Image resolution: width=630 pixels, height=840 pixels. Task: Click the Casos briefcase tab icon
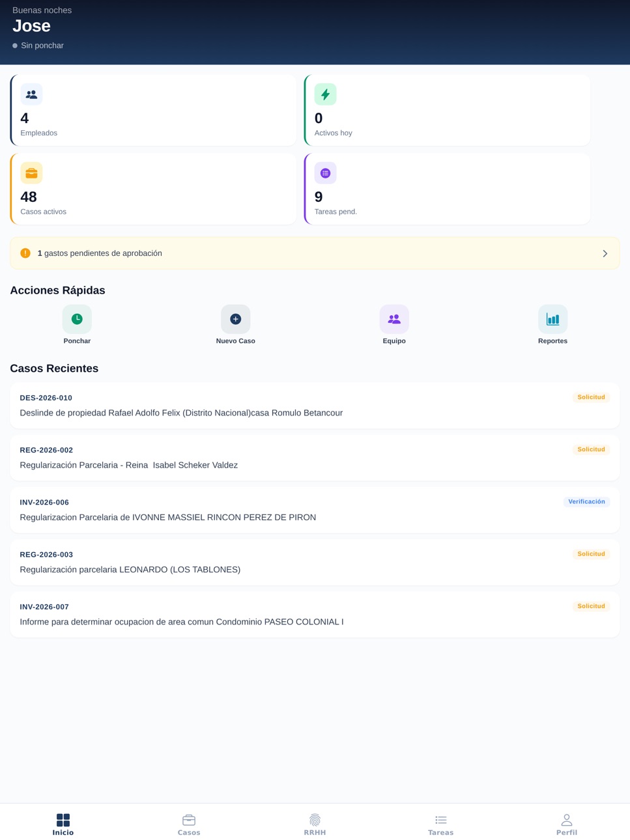[189, 820]
